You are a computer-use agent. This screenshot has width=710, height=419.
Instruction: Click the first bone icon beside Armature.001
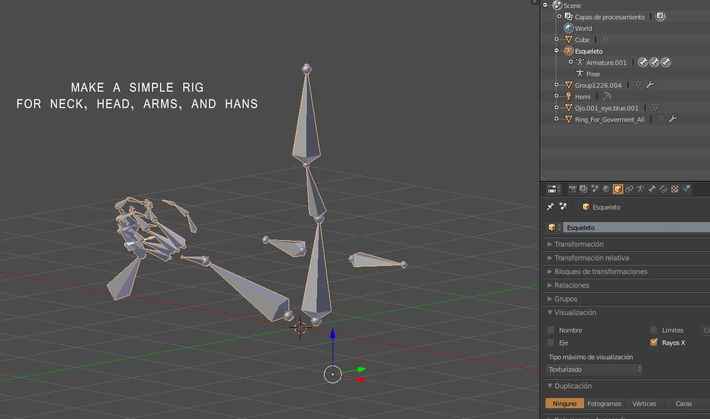[643, 62]
